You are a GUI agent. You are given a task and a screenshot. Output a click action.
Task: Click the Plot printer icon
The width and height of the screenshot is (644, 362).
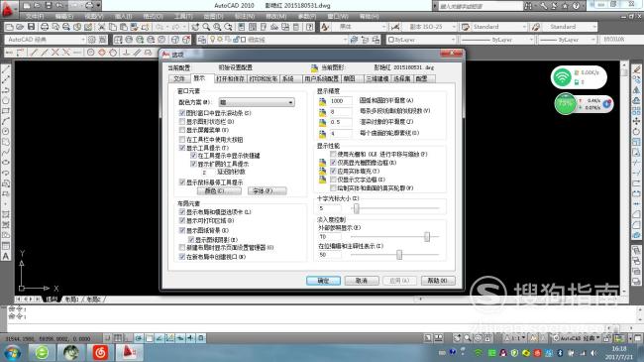[x=45, y=27]
